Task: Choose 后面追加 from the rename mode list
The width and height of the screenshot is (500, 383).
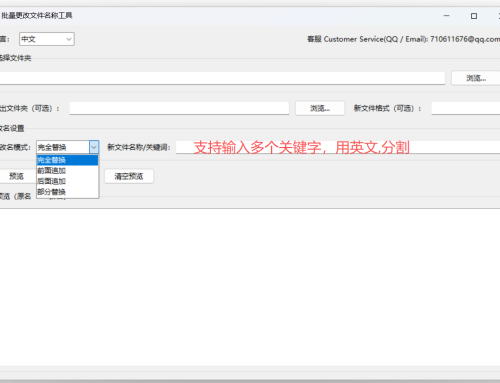Action: 67,181
